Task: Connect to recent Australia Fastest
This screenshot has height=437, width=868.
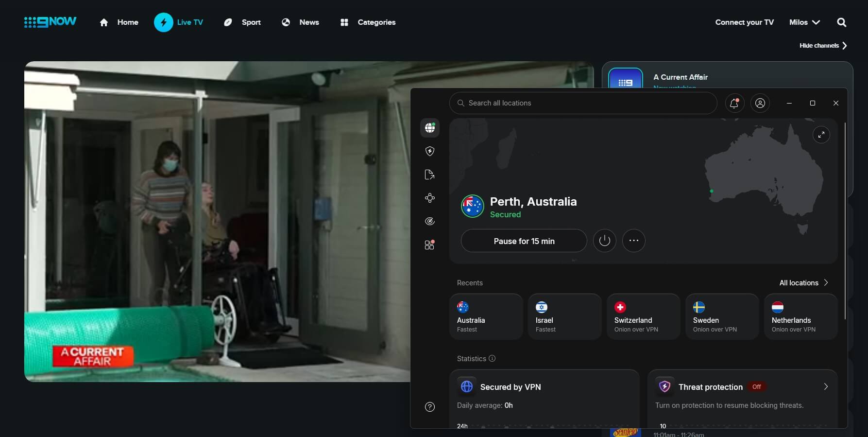Action: 486,316
